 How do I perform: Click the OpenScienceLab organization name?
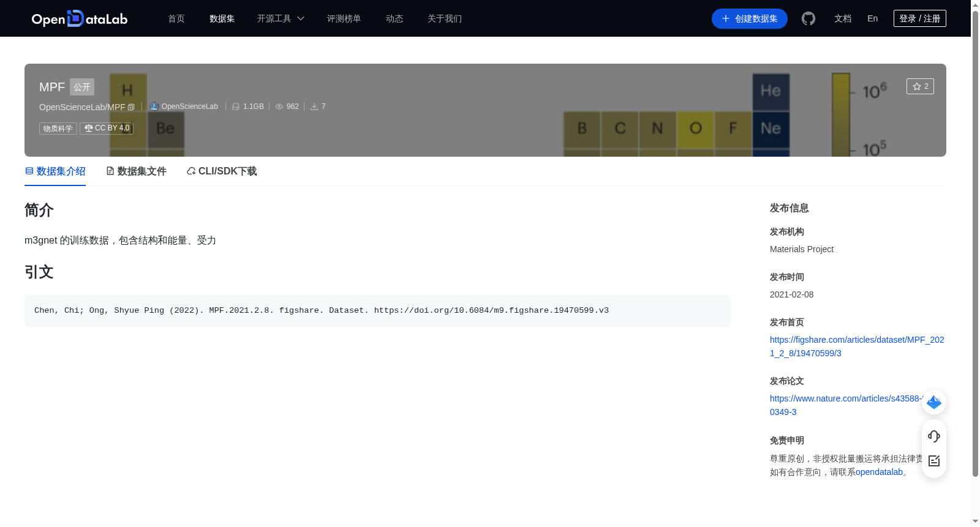pos(190,107)
